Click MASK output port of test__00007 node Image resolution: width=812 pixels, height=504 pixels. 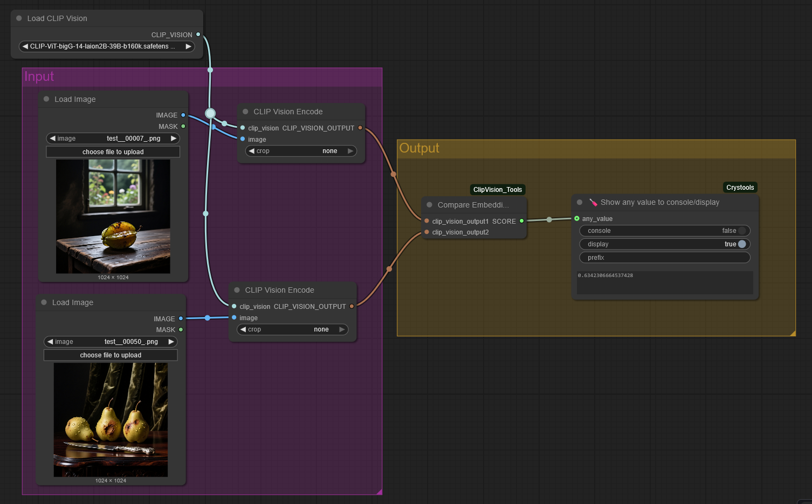[183, 126]
